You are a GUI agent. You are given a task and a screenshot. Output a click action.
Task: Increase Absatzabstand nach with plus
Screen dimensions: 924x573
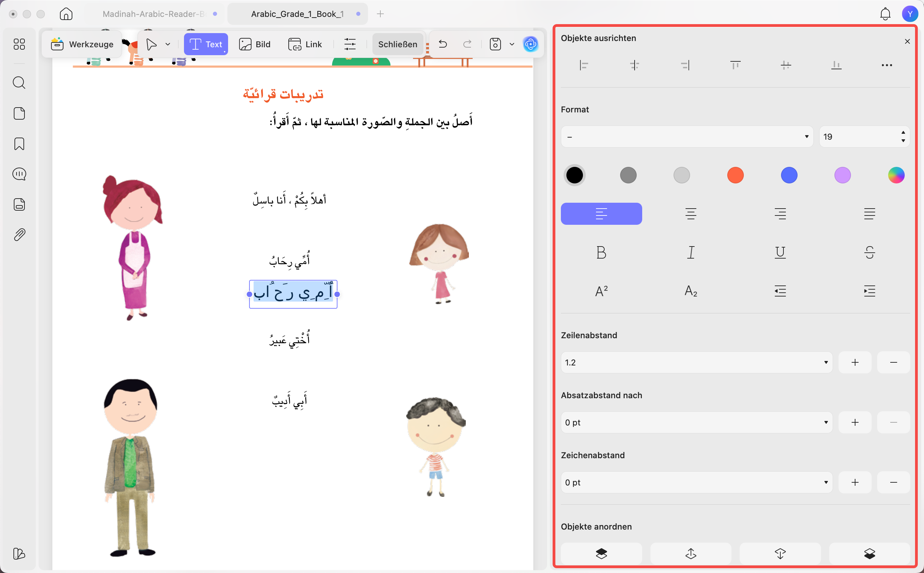click(x=855, y=422)
